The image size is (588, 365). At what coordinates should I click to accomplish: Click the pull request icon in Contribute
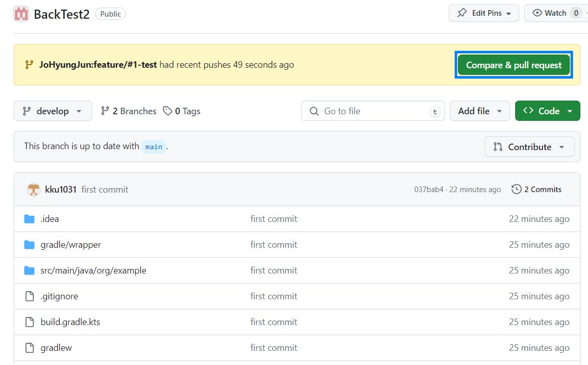coord(497,147)
